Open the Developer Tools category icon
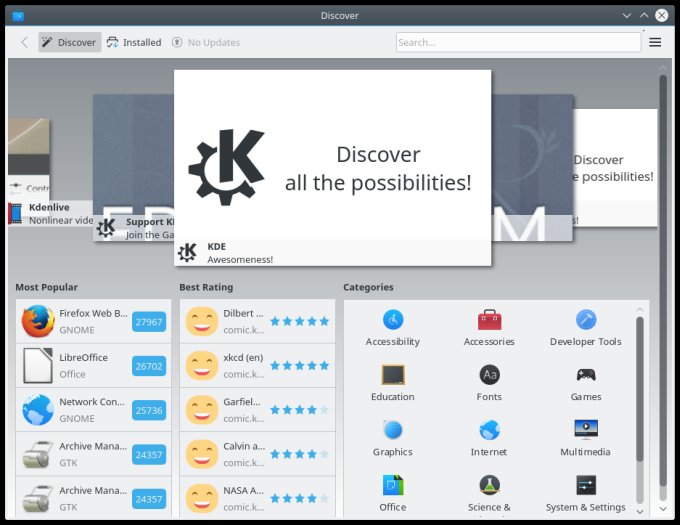Screen dimensions: 680x525 pyautogui.click(x=586, y=320)
